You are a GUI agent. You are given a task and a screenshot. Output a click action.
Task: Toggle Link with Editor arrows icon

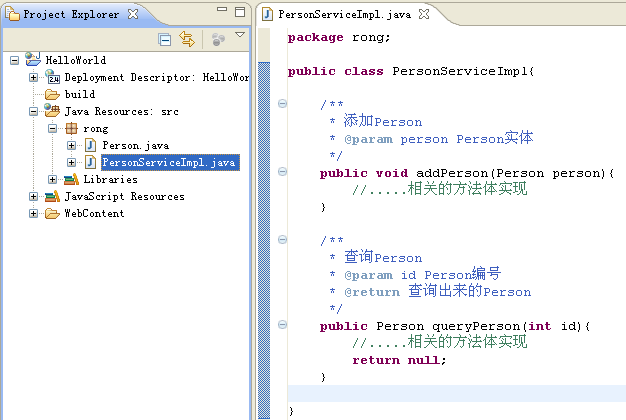187,39
